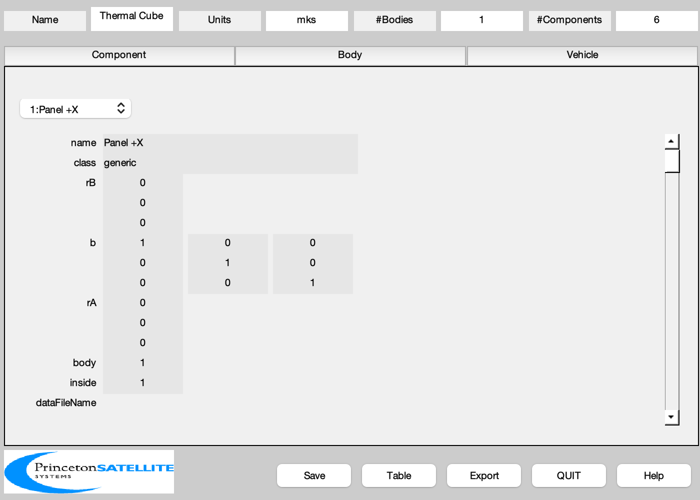The height and width of the screenshot is (500, 700).
Task: Edit the name field containing Panel +X
Action: tap(230, 143)
